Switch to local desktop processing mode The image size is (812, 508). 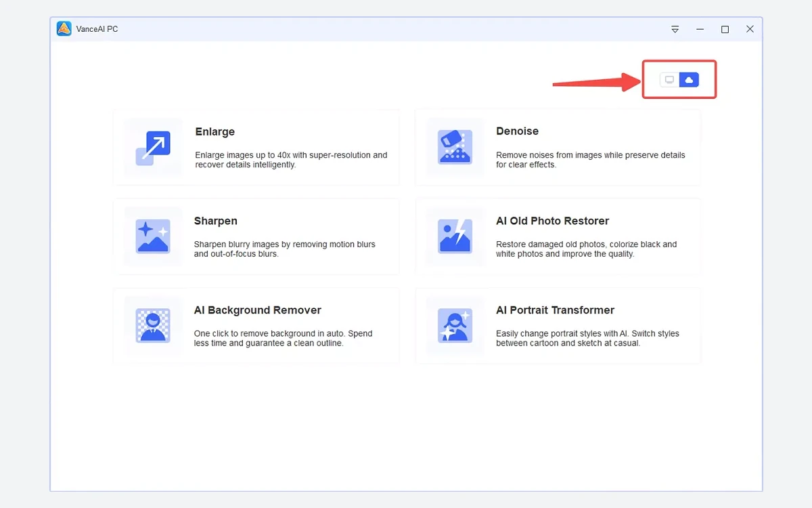pos(670,80)
